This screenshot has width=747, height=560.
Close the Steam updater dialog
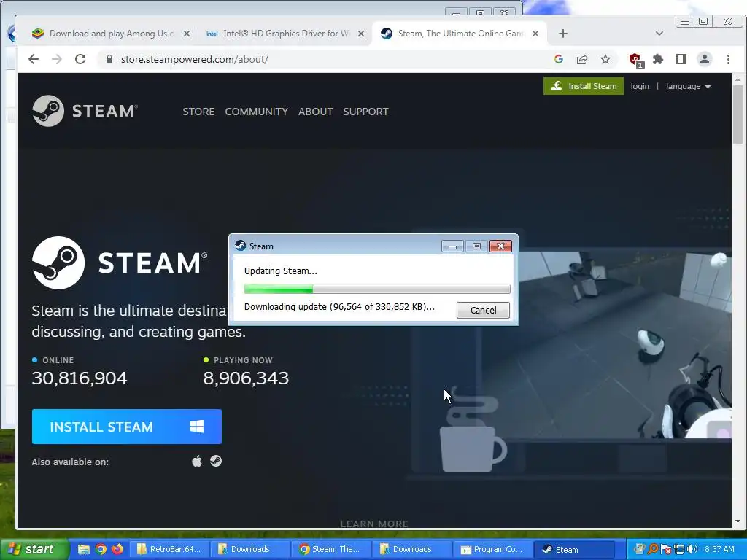(x=500, y=246)
